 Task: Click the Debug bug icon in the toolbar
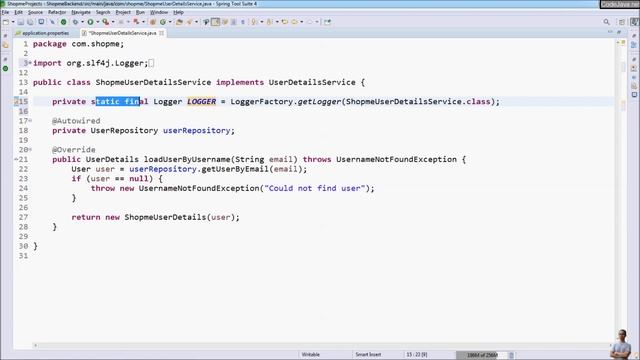coord(75,22)
